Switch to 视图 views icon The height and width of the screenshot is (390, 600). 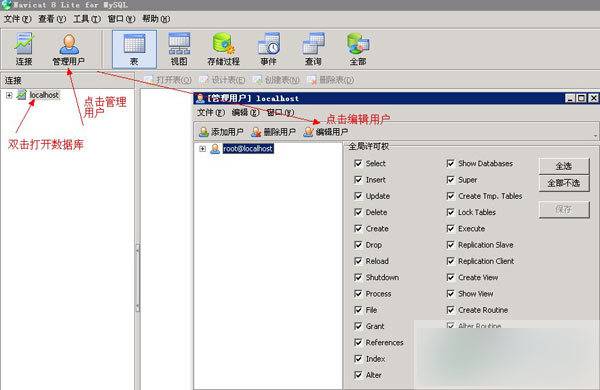[x=179, y=49]
